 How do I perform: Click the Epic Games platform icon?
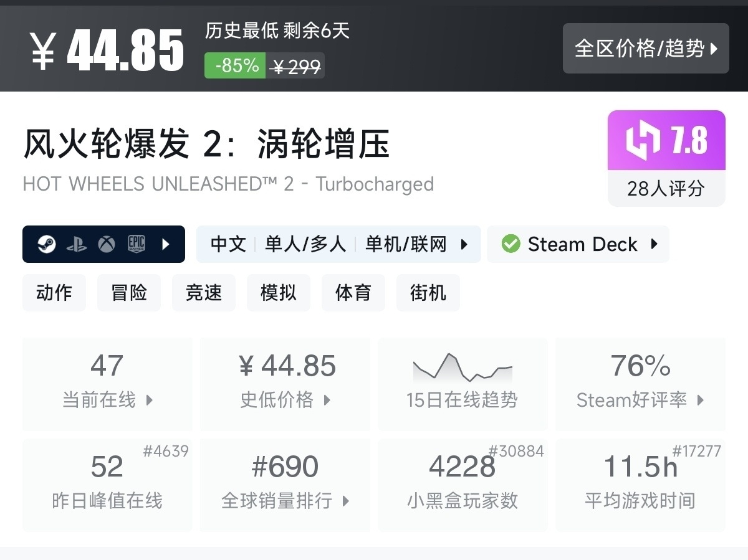[x=137, y=244]
